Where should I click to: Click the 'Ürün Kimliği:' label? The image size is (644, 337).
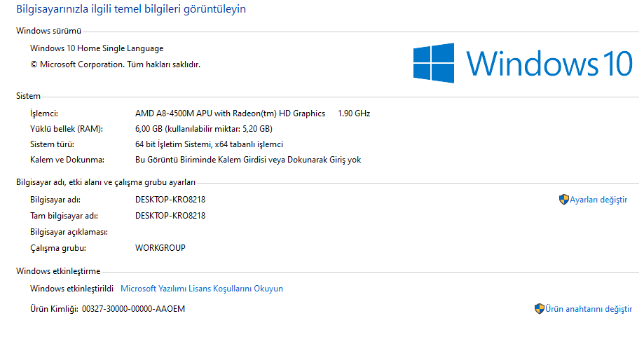pos(54,309)
